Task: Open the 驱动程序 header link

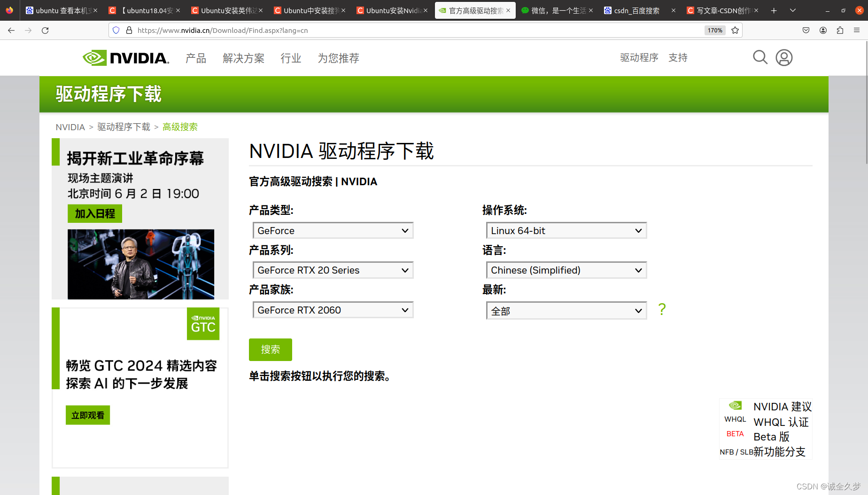Action: pyautogui.click(x=639, y=57)
